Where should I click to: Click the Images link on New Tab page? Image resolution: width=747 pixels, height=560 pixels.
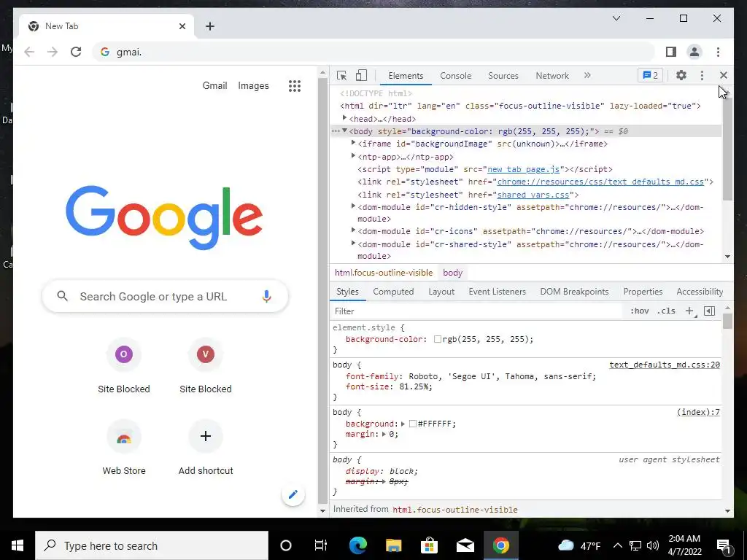(x=253, y=86)
